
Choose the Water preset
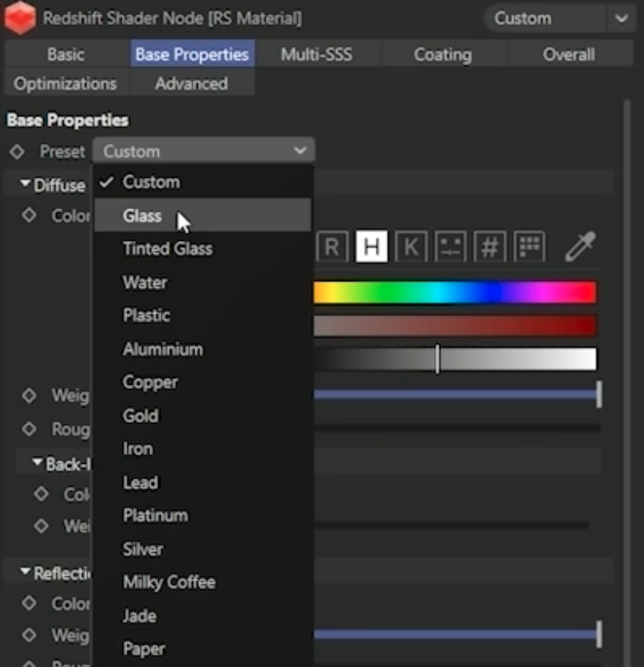click(203, 282)
